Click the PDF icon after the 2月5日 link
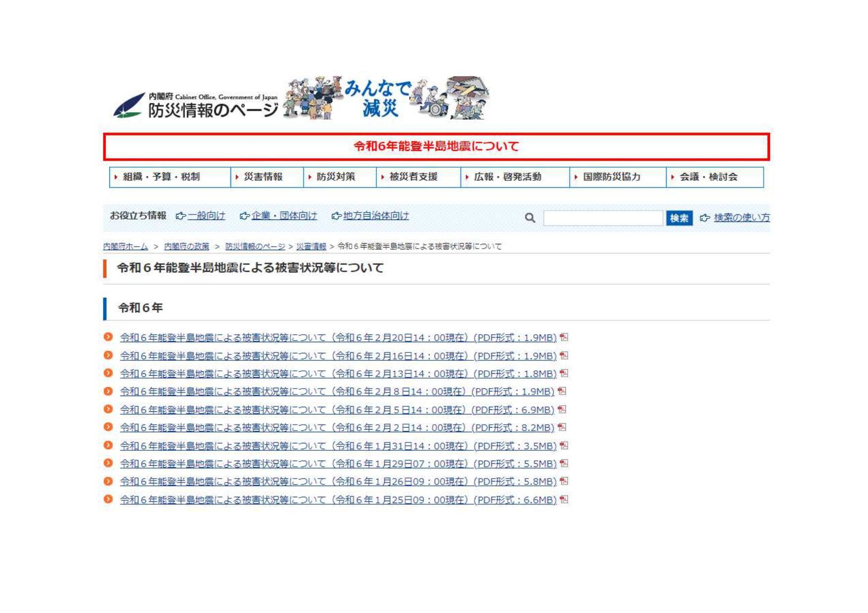Screen dimensions: 868x613 (562, 409)
